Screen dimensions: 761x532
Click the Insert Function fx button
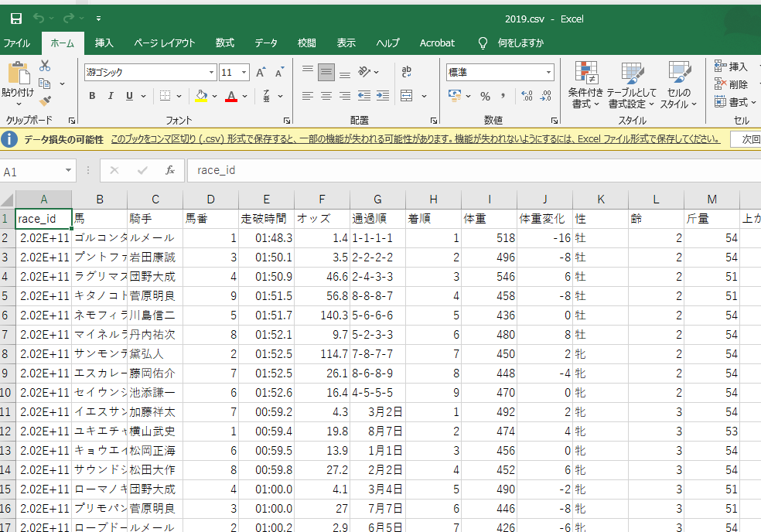pos(170,170)
